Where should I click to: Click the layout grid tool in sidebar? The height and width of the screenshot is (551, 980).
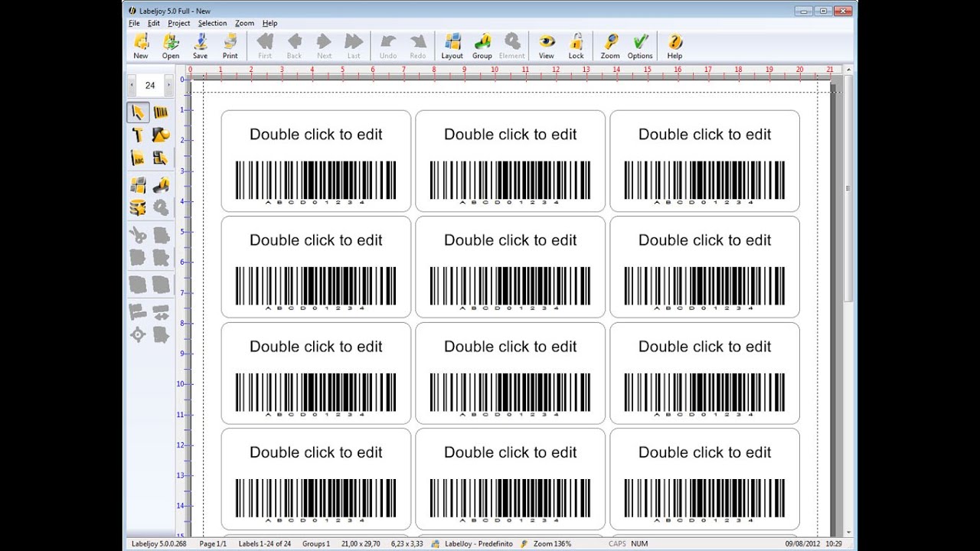click(138, 185)
